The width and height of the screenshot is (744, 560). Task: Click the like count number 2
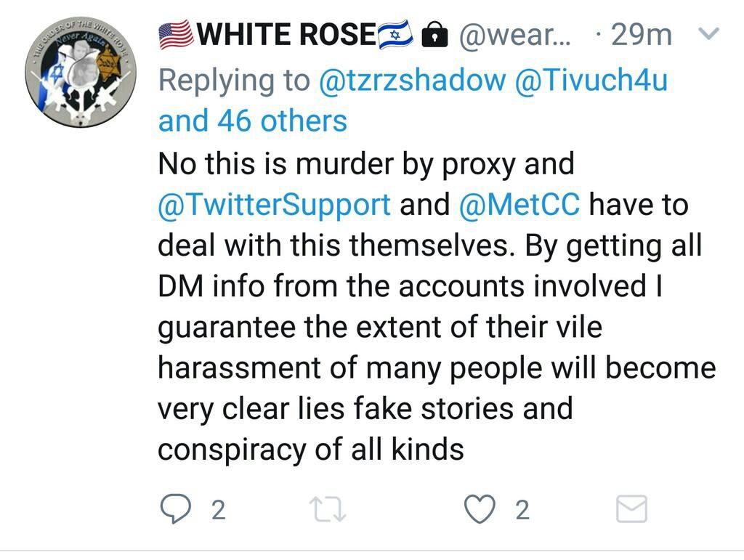click(x=522, y=510)
